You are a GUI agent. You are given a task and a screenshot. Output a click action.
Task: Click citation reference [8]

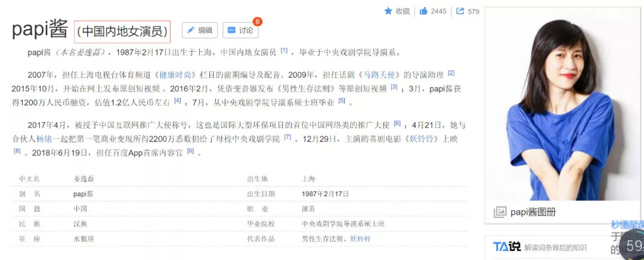[x=17, y=151]
